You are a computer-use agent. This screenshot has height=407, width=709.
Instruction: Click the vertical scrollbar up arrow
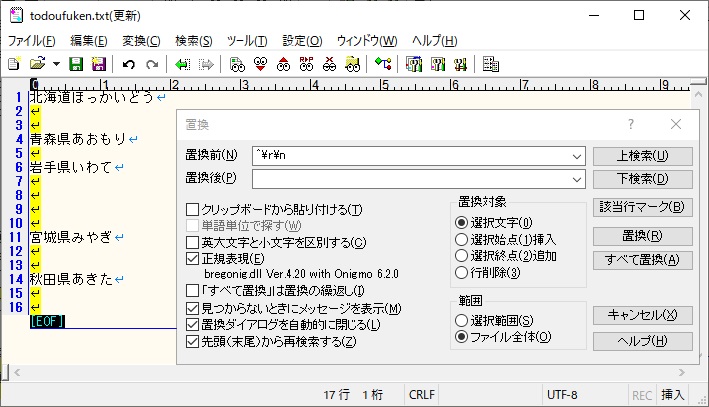click(x=699, y=95)
